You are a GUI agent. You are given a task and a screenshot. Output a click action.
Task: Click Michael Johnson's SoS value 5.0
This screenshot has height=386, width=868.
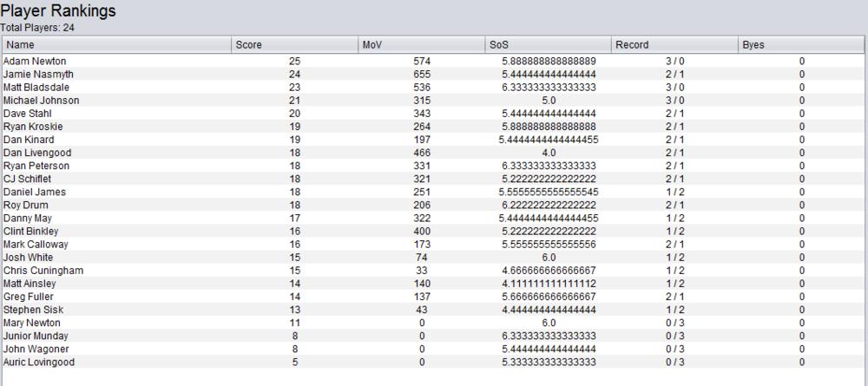548,101
